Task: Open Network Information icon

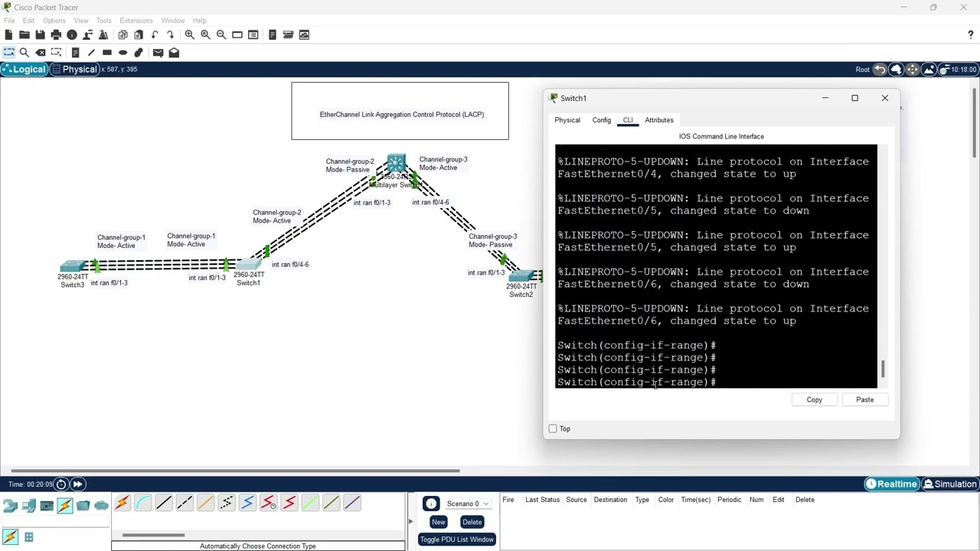Action: coord(72,34)
